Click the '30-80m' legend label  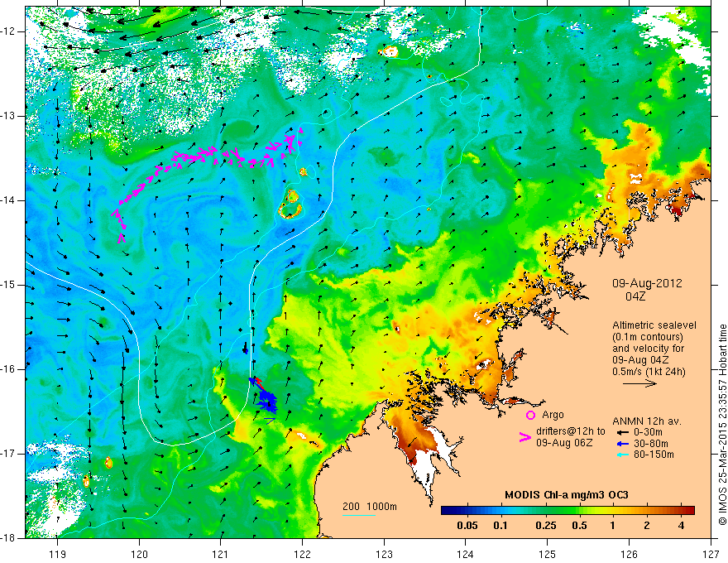tap(651, 444)
